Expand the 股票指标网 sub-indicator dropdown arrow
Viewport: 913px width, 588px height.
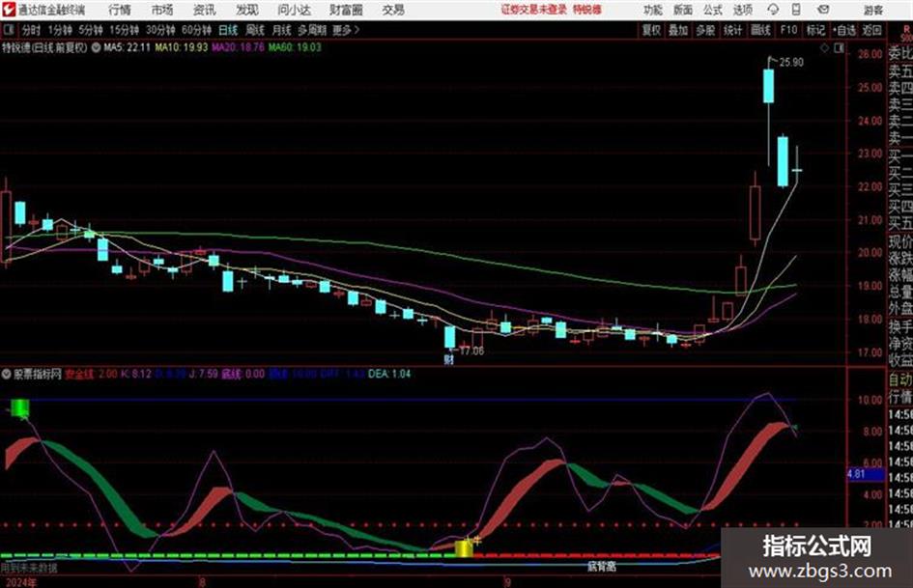(x=6, y=374)
